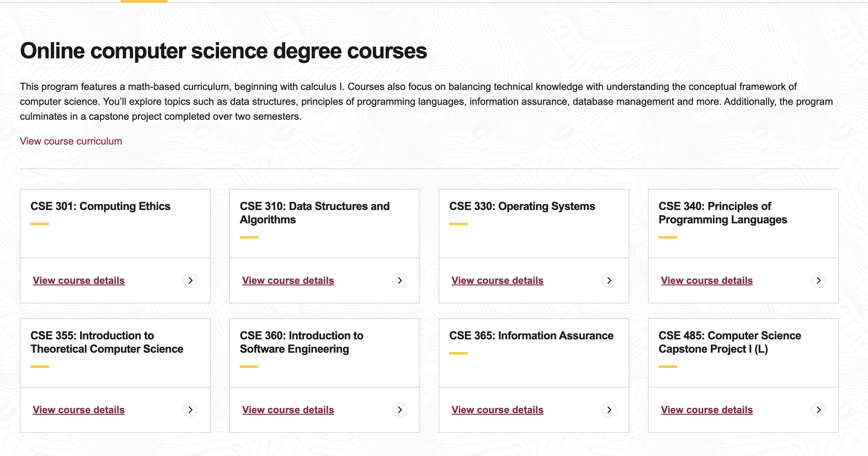Open course details link for CSE 360

pos(288,410)
